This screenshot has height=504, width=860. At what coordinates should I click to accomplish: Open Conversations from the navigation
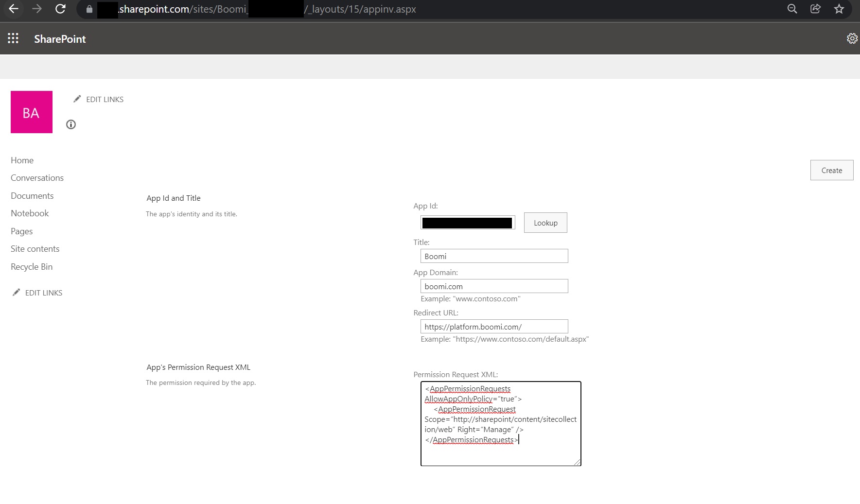(37, 177)
